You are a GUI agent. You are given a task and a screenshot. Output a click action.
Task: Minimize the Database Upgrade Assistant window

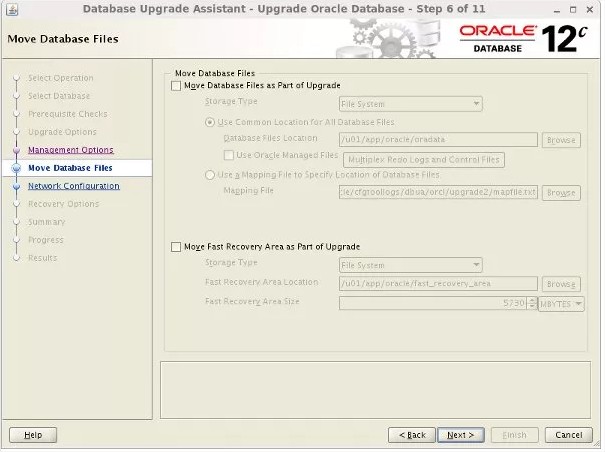[556, 10]
